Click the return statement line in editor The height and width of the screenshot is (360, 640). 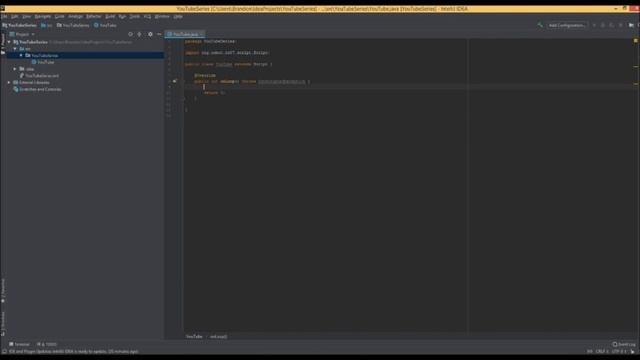pyautogui.click(x=214, y=93)
